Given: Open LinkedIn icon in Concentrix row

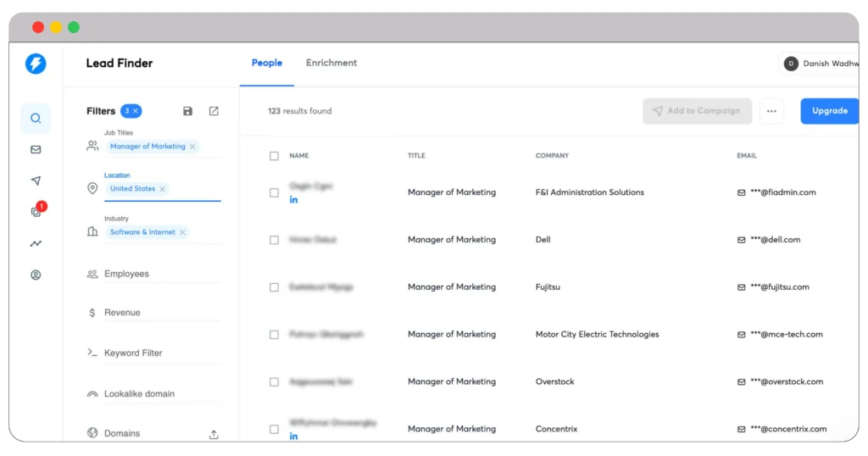Looking at the screenshot, I should tap(293, 436).
